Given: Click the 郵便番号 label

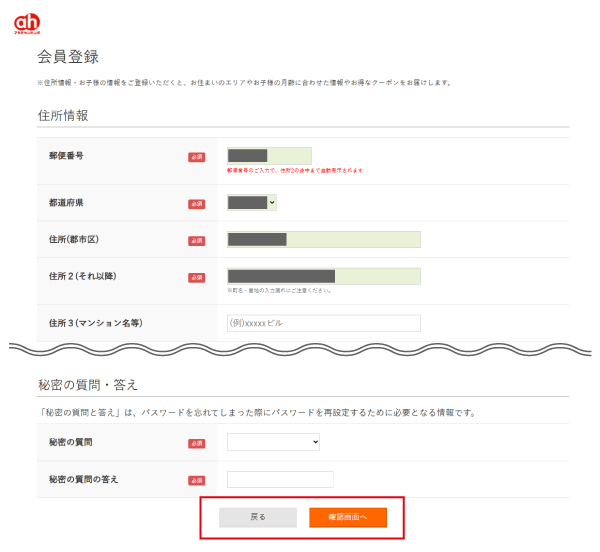Looking at the screenshot, I should click(x=66, y=156).
